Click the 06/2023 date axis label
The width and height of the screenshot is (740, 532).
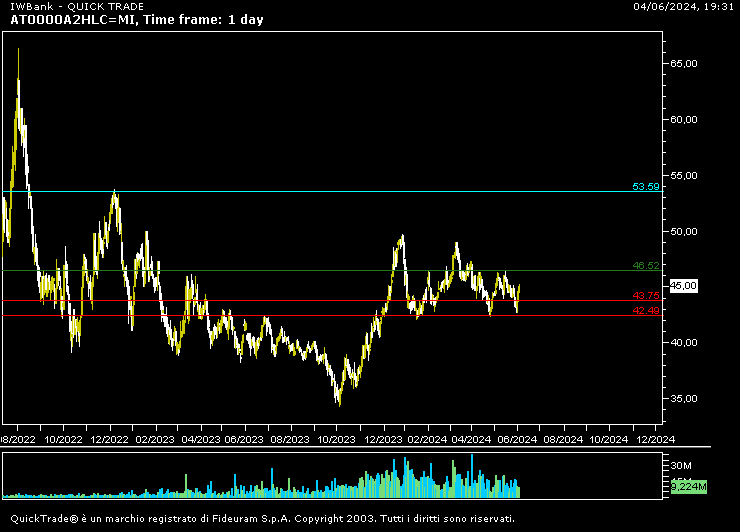click(x=244, y=439)
